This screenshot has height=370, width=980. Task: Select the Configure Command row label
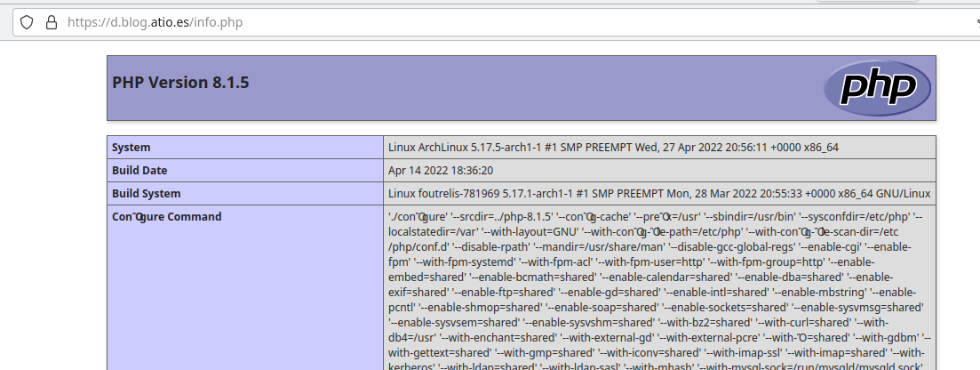166,216
